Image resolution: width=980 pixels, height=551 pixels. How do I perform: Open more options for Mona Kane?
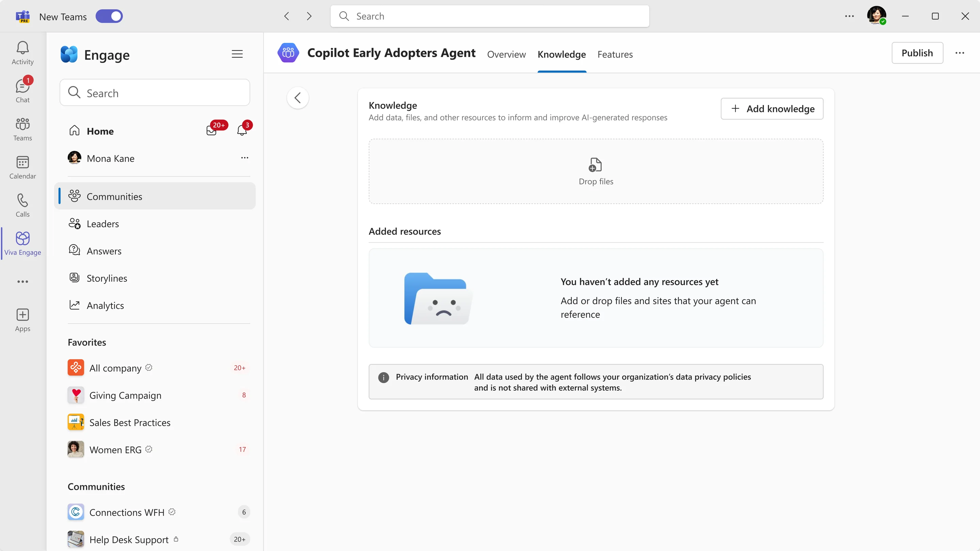[x=245, y=158]
